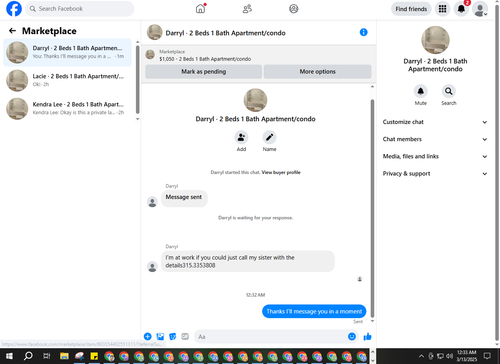
Task: Choose a GIF from composer
Action: [x=185, y=337]
